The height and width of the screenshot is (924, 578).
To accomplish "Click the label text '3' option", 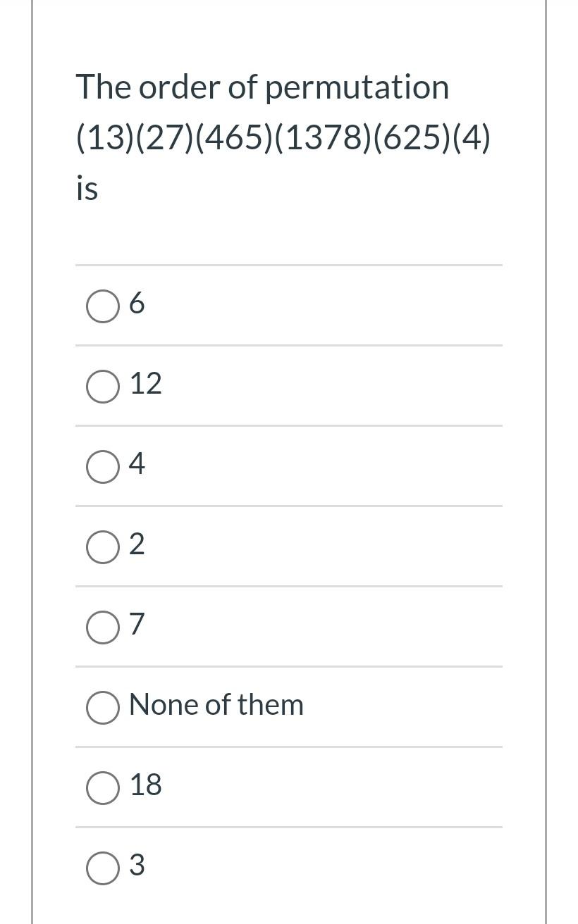I will (138, 865).
